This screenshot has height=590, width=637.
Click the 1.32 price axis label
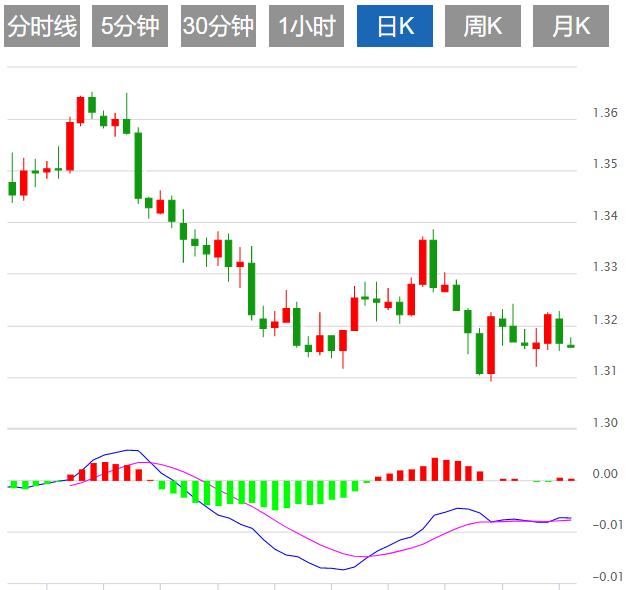coord(603,319)
